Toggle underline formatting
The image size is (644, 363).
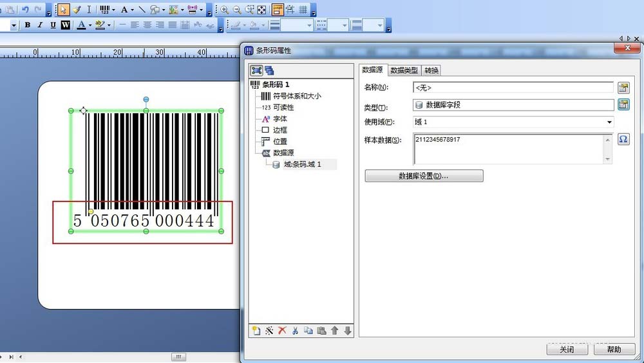[53, 25]
